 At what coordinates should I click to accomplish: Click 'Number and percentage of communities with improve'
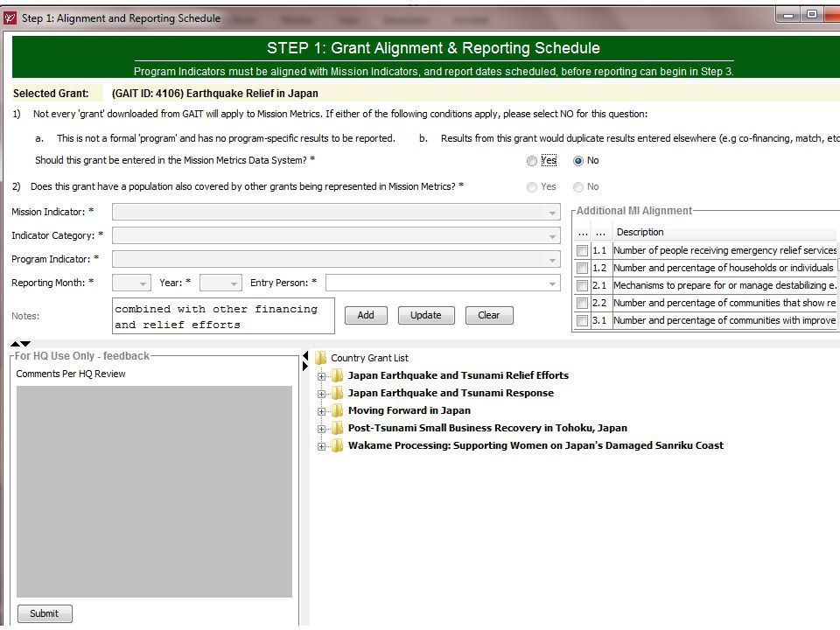724,321
